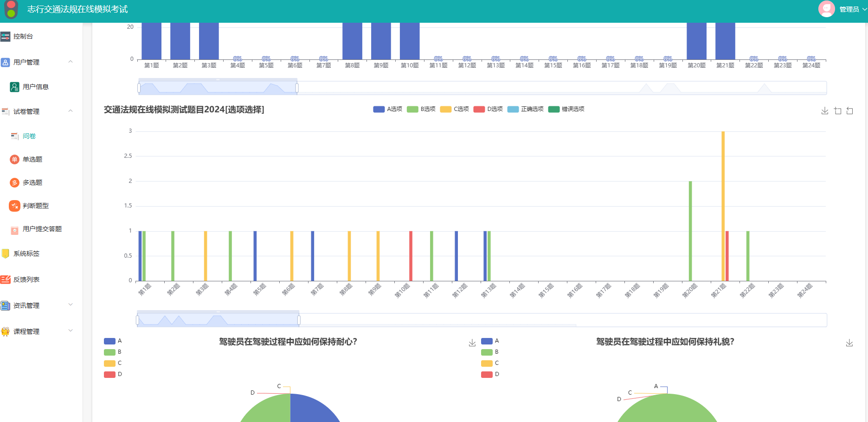Open 系统标签 page
Screen dimensions: 868x422
[26, 253]
